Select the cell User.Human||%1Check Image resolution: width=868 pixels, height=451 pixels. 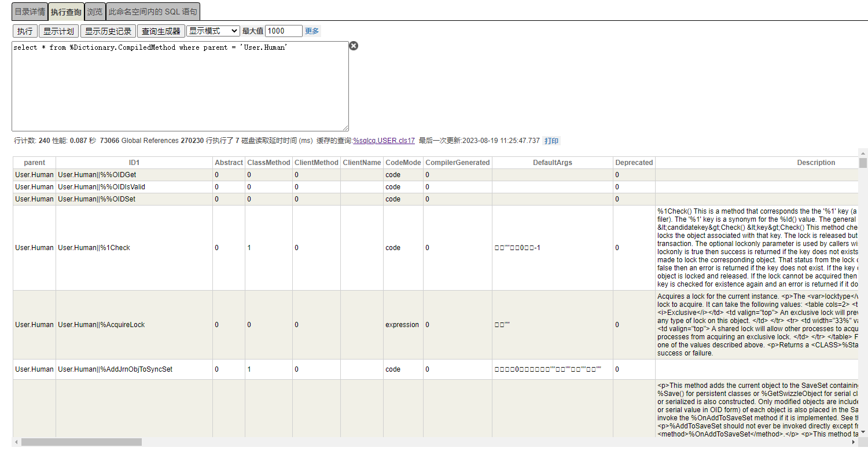(134, 248)
